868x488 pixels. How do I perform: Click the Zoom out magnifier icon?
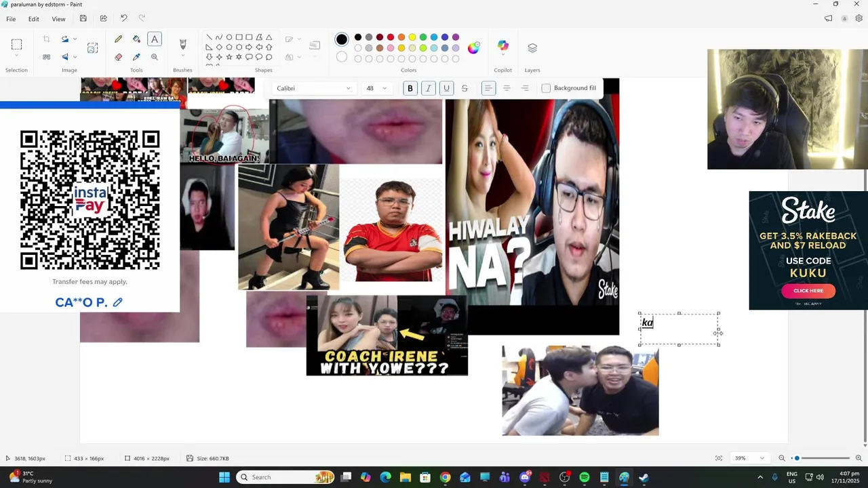(x=782, y=458)
